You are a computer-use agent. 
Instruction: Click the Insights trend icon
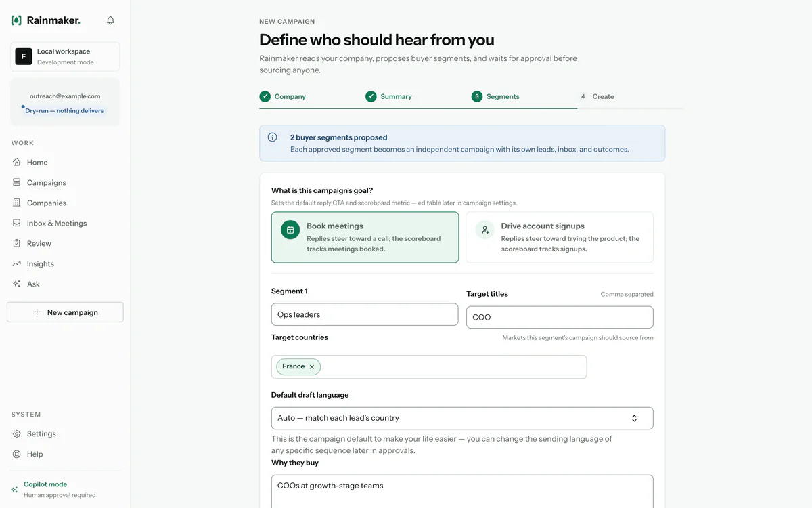pos(17,263)
